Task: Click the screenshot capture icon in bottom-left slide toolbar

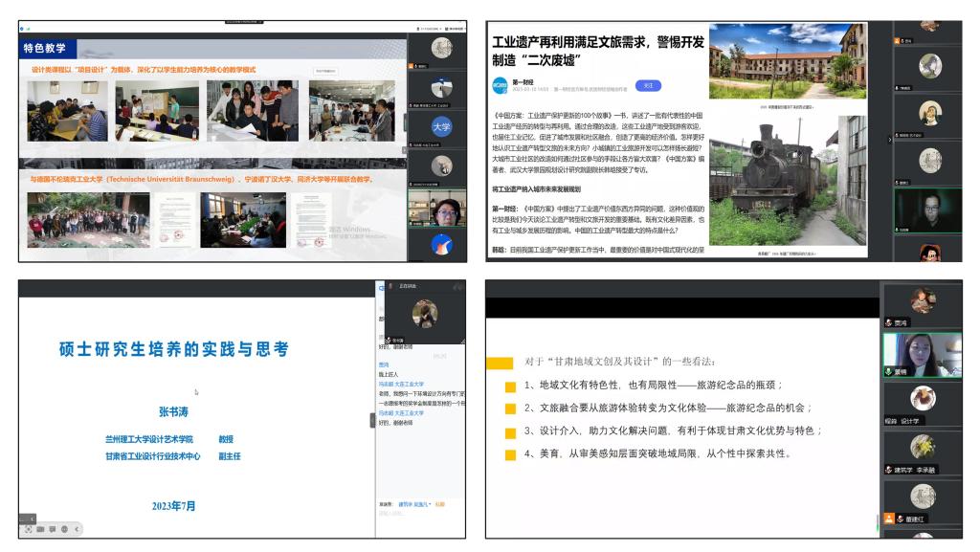Action: 29,529
